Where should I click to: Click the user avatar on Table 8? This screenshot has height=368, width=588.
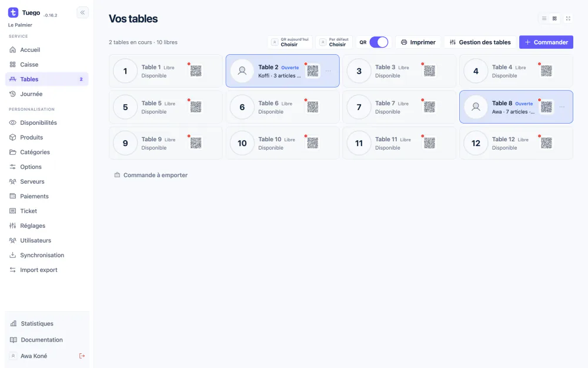click(x=476, y=107)
